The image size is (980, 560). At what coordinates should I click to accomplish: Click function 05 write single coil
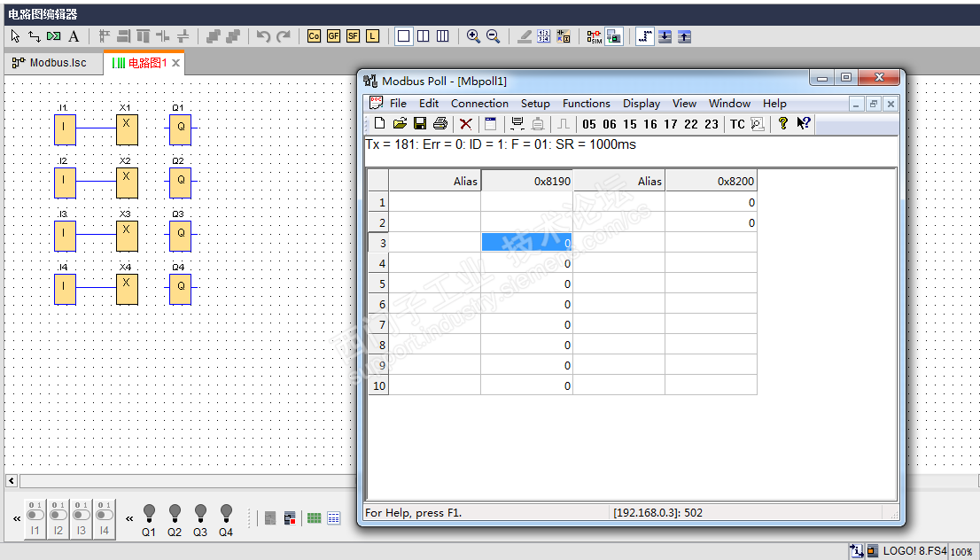click(588, 124)
